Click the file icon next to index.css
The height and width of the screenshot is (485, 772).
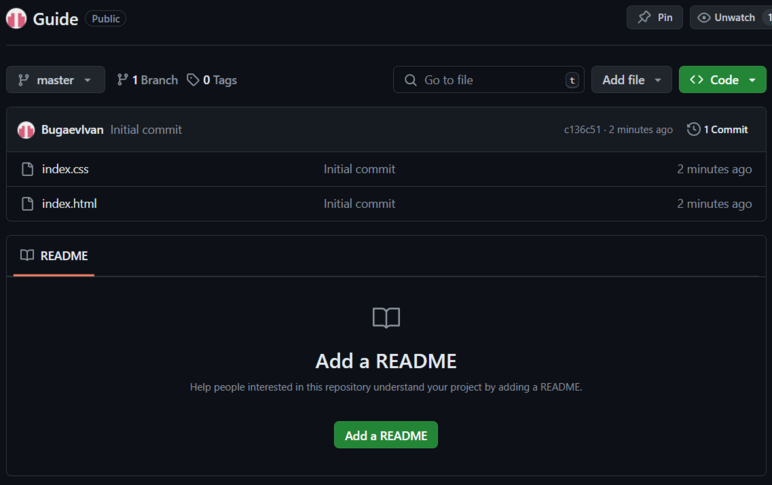(x=28, y=169)
